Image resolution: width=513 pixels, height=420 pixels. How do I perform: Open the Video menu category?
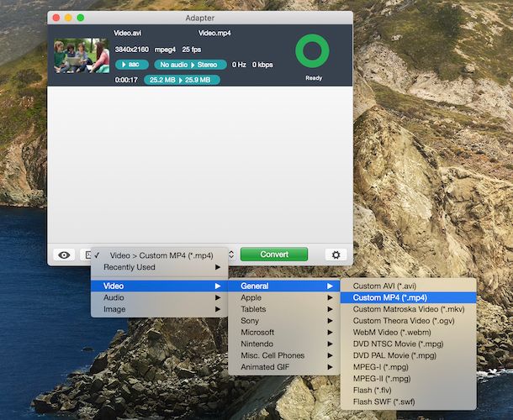[159, 286]
